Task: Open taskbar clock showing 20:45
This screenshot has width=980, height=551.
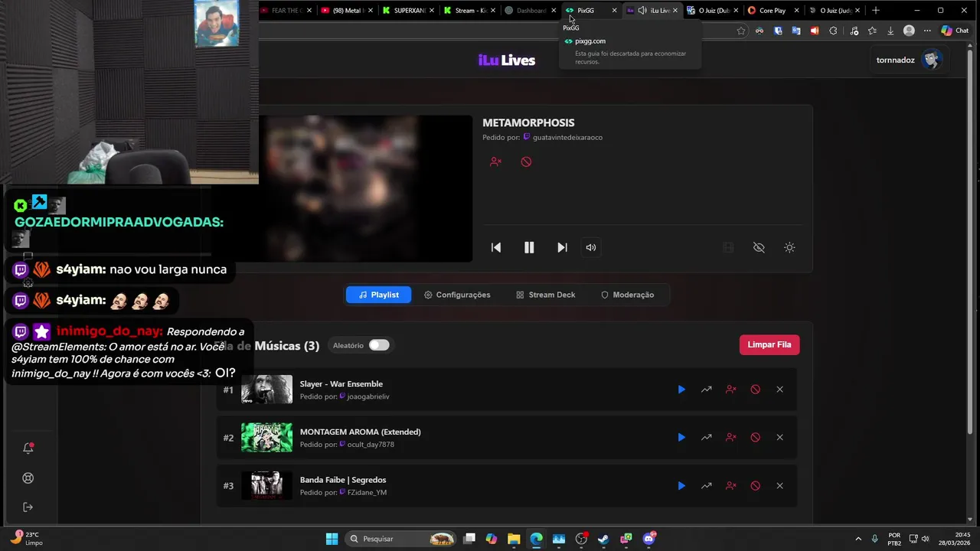Action: click(954, 539)
